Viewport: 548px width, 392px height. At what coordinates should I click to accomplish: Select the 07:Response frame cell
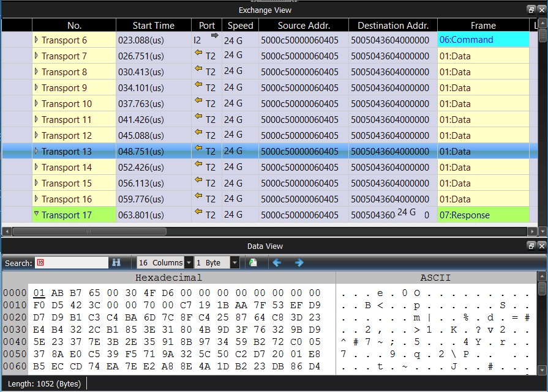pos(482,215)
